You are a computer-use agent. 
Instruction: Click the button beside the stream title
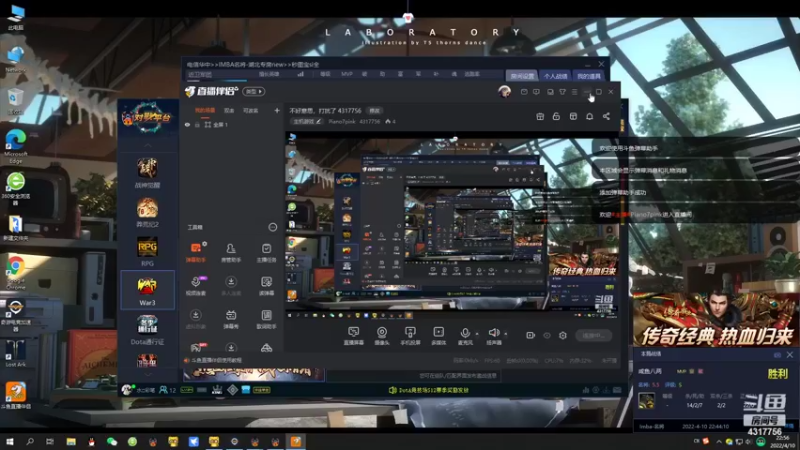(374, 110)
